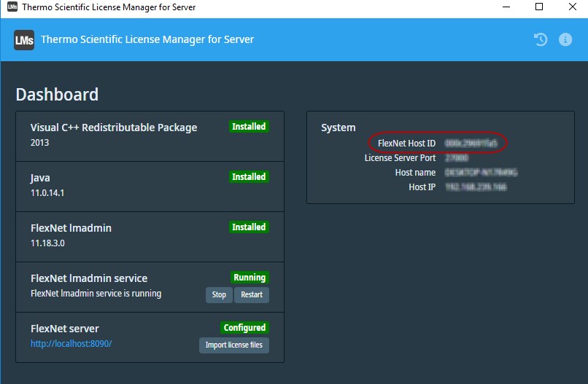Click the Import license files button

233,345
